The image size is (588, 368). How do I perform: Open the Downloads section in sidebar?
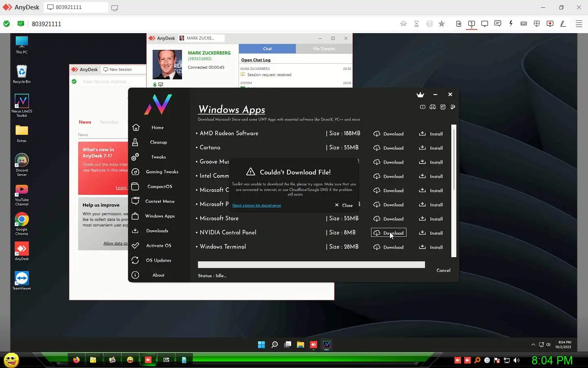(157, 231)
